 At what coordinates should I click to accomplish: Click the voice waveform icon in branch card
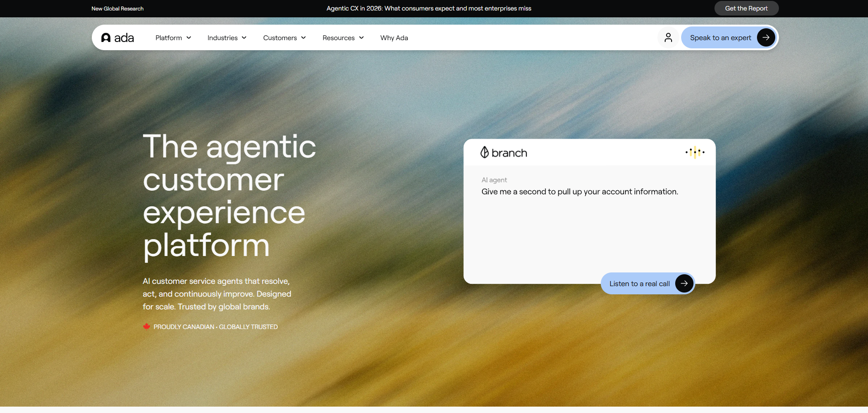click(695, 152)
